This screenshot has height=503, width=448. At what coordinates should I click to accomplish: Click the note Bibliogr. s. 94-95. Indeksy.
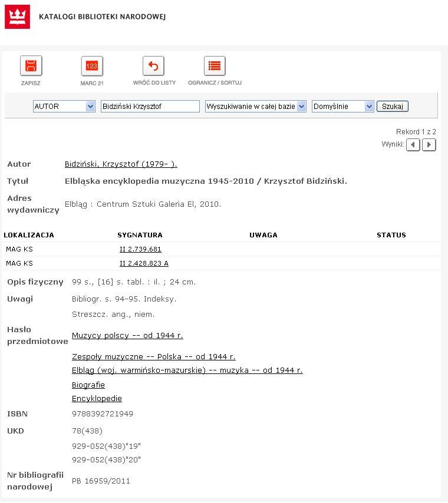coord(124,299)
